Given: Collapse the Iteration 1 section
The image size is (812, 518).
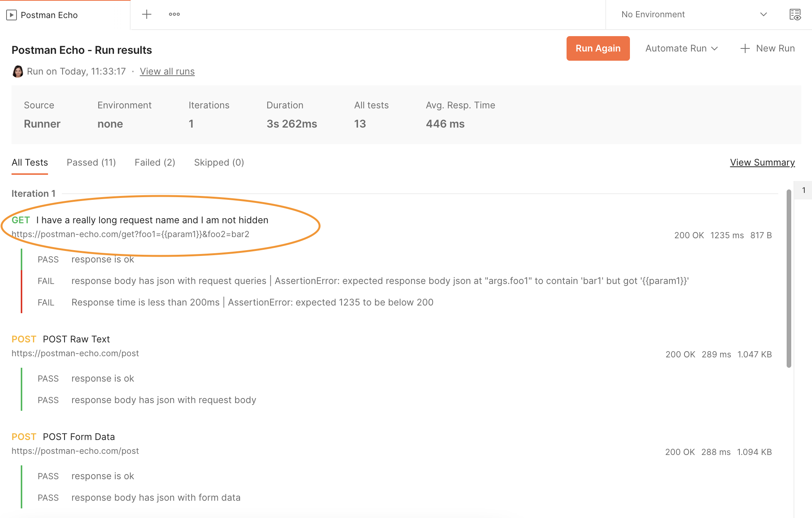Looking at the screenshot, I should tap(33, 193).
